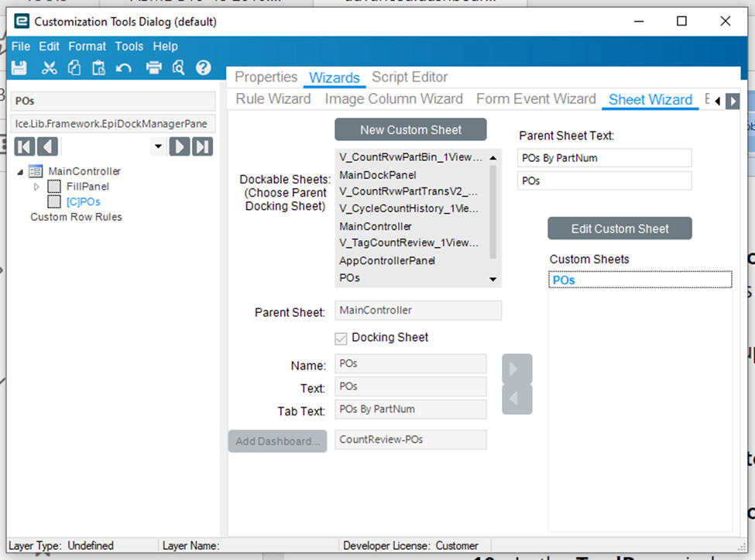
Task: Select MainDockPanel in Dockable Sheets
Action: 378,175
